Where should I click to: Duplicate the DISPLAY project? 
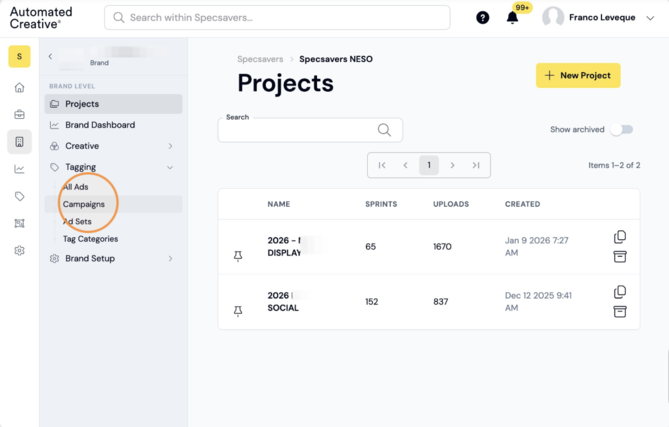pyautogui.click(x=620, y=237)
